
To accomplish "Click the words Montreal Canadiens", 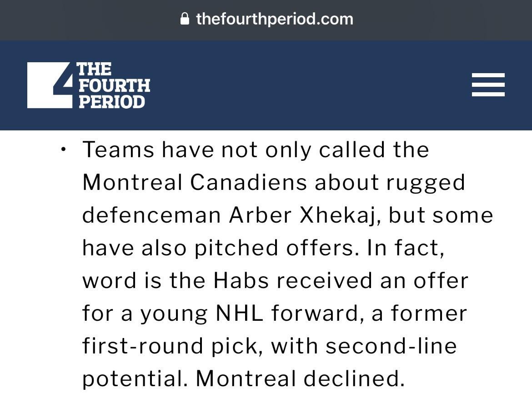I will point(194,182).
